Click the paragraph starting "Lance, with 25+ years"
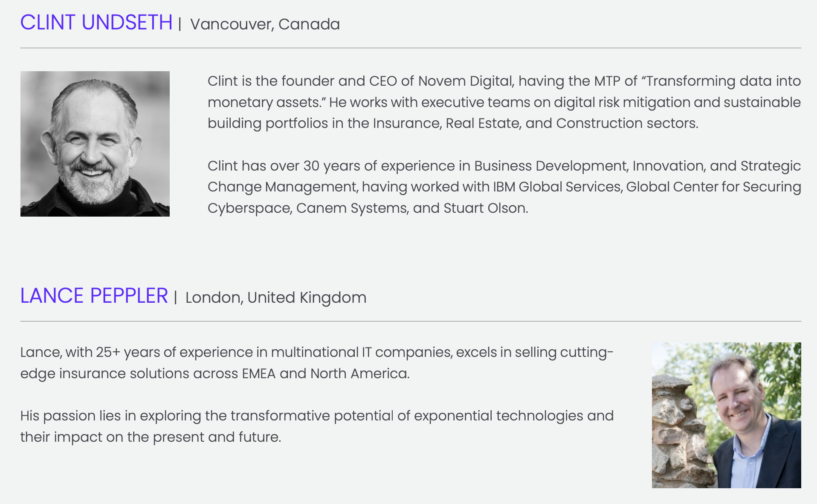The height and width of the screenshot is (504, 817). (317, 363)
